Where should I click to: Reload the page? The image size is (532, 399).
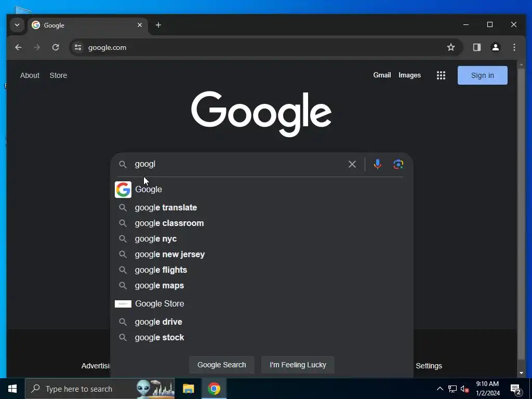coord(56,47)
